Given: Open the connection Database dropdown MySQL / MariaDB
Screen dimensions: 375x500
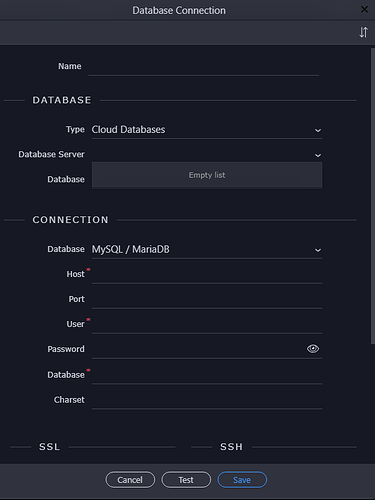Looking at the screenshot, I should click(x=207, y=249).
